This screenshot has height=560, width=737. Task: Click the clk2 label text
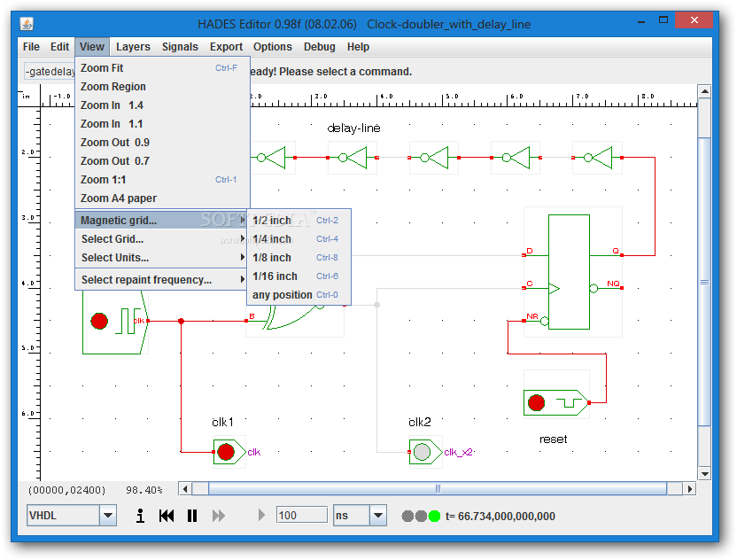pyautogui.click(x=420, y=423)
